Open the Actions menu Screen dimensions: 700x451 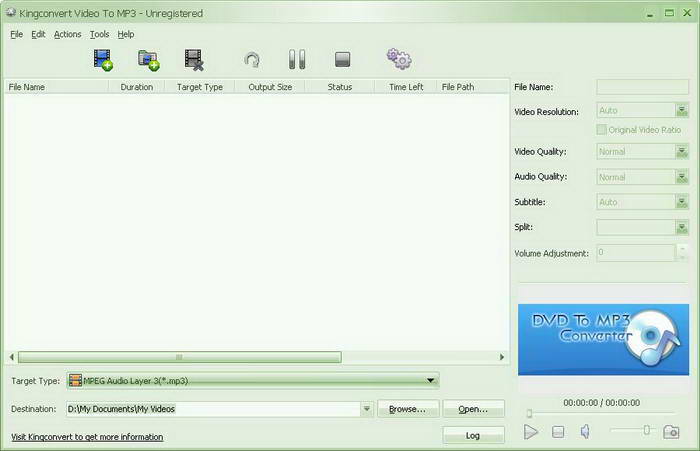67,34
